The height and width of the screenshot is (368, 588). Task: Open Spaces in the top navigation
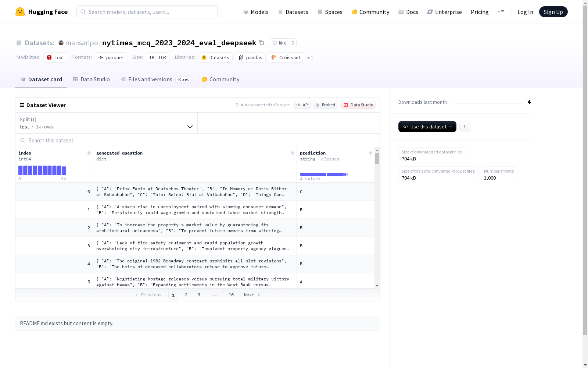pyautogui.click(x=330, y=12)
